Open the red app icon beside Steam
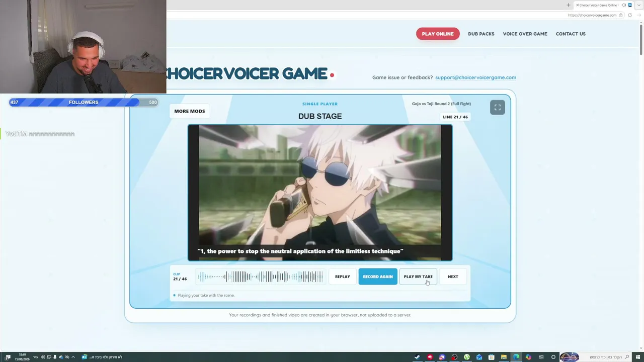Screen dimensions: 644x362 point(430,357)
